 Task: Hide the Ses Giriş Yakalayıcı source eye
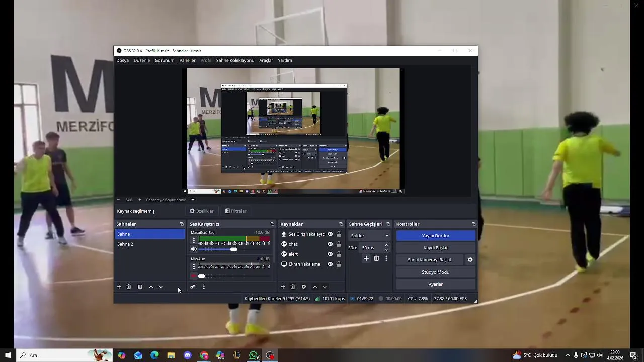click(x=330, y=234)
